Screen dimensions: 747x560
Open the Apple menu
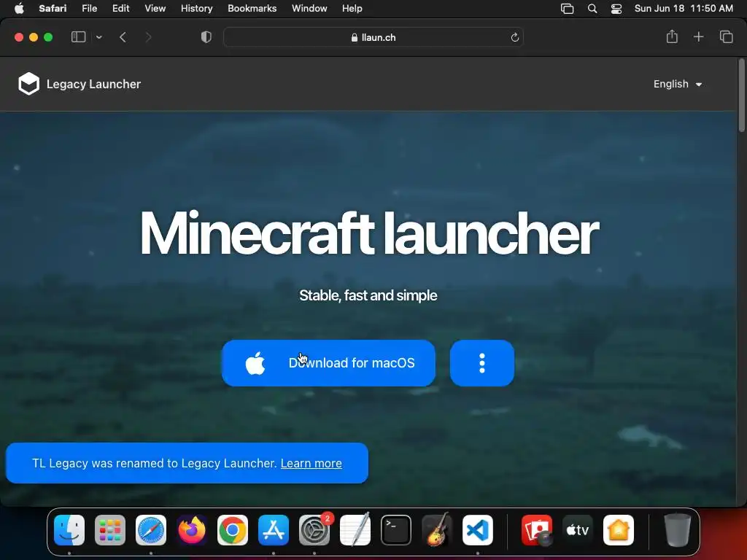click(x=19, y=8)
